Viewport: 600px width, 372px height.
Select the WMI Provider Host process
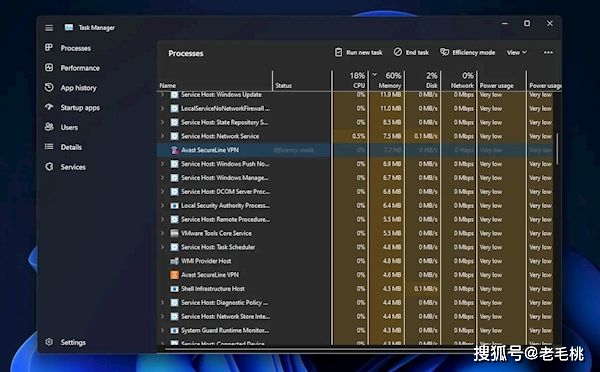(x=244, y=261)
